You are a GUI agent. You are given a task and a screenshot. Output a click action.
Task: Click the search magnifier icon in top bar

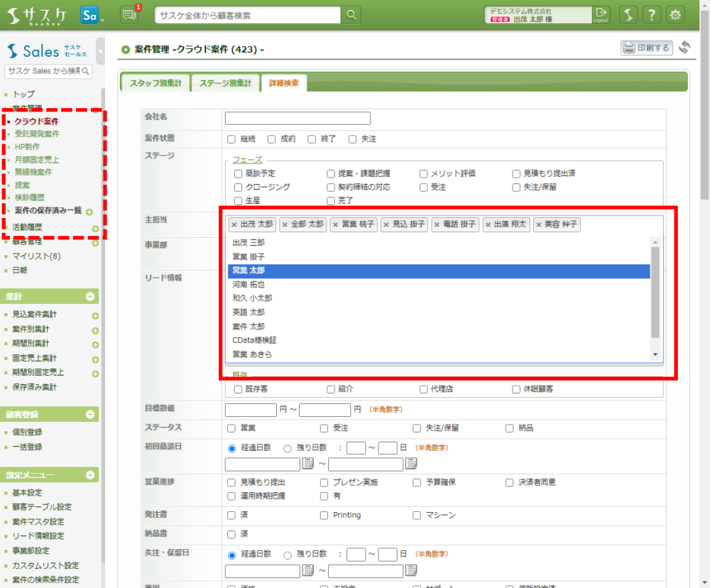[351, 15]
